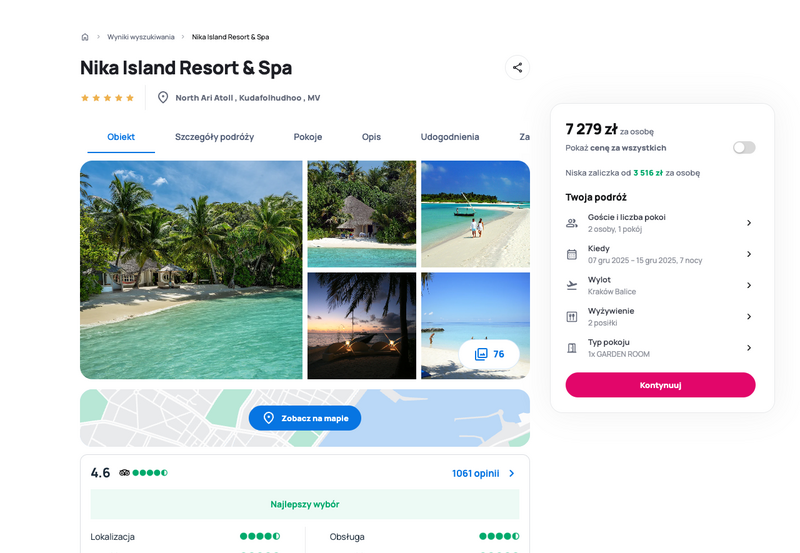This screenshot has height=553, width=800.
Task: Click the door icon next to Typ pokoju
Action: coord(572,348)
